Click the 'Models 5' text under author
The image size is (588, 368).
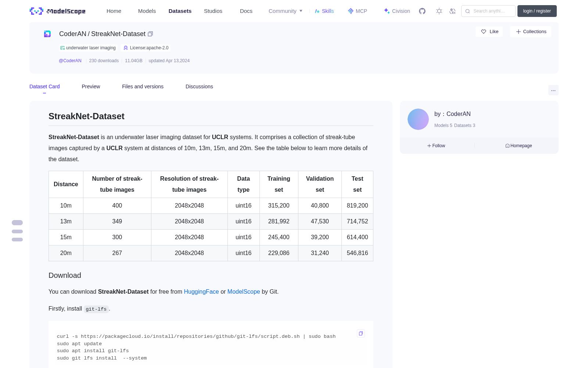click(443, 125)
